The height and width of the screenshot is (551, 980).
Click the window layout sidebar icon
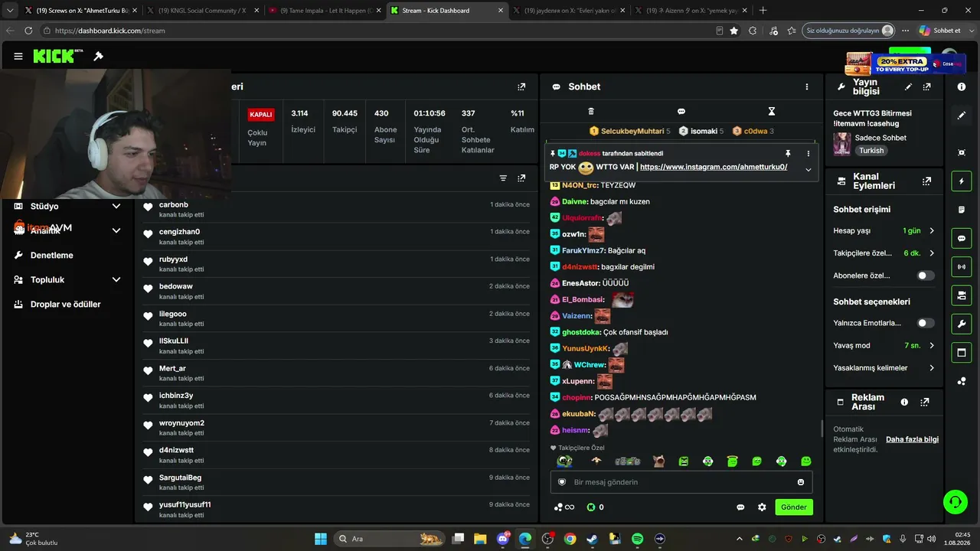962,352
